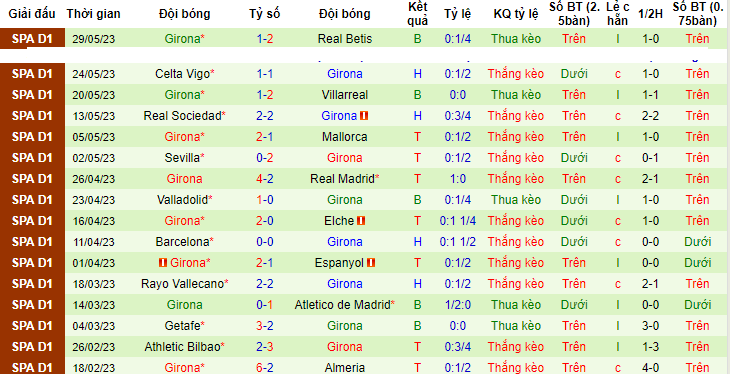Select the 4-2 score against Real Madrid

point(264,179)
